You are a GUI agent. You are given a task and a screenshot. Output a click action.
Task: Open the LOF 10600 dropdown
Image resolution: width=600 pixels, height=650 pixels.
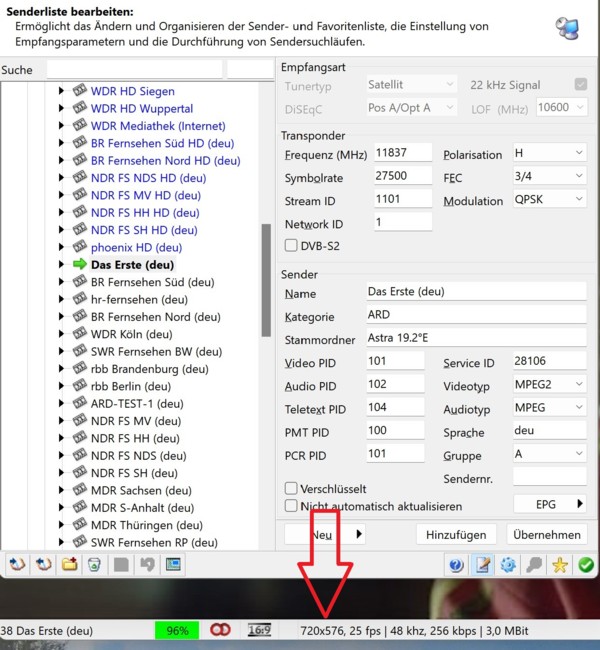pyautogui.click(x=561, y=107)
